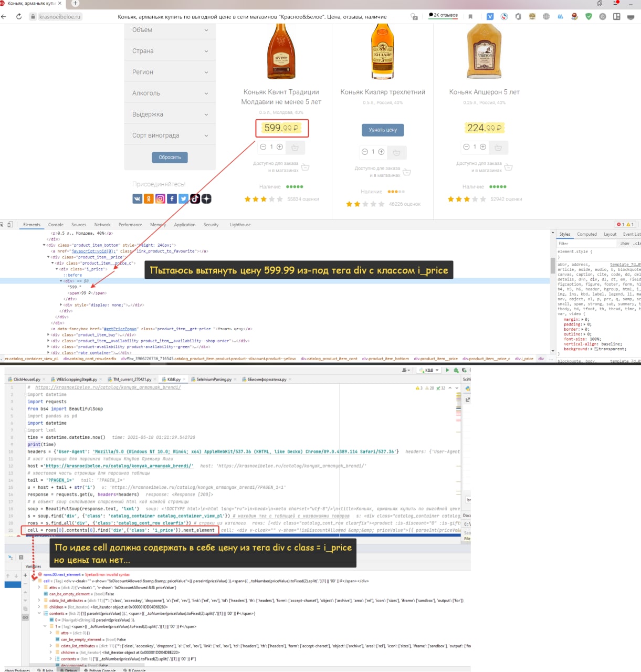The width and height of the screenshot is (641, 672).
Task: Start debug of K&B in PyCharm
Action: [x=456, y=370]
